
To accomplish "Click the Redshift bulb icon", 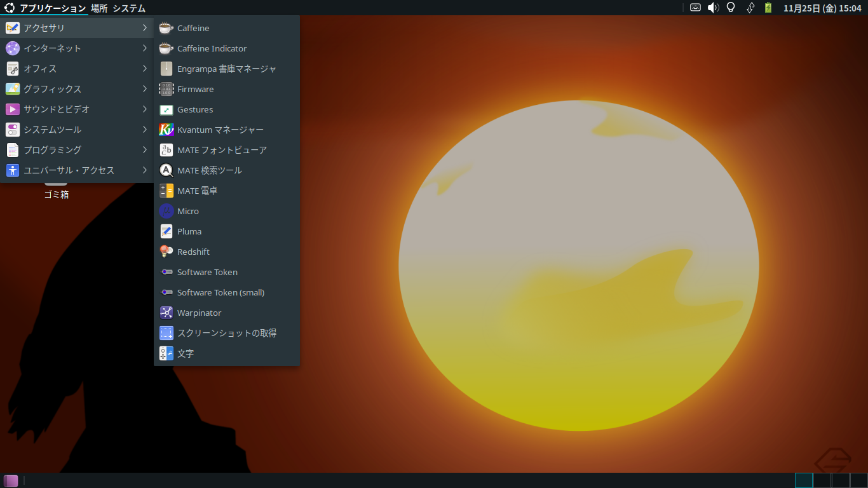I will click(x=166, y=252).
